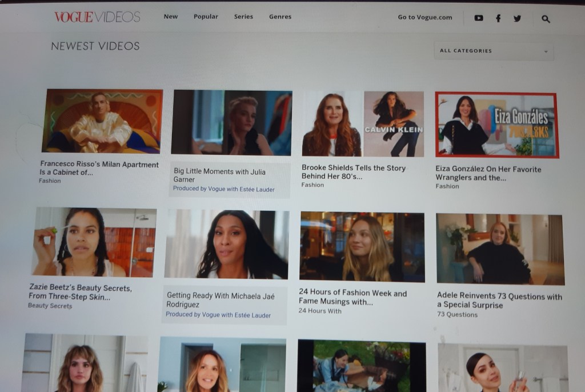Screen dimensions: 585x392
Task: Expand the All Categories dropdown
Action: pyautogui.click(x=494, y=51)
